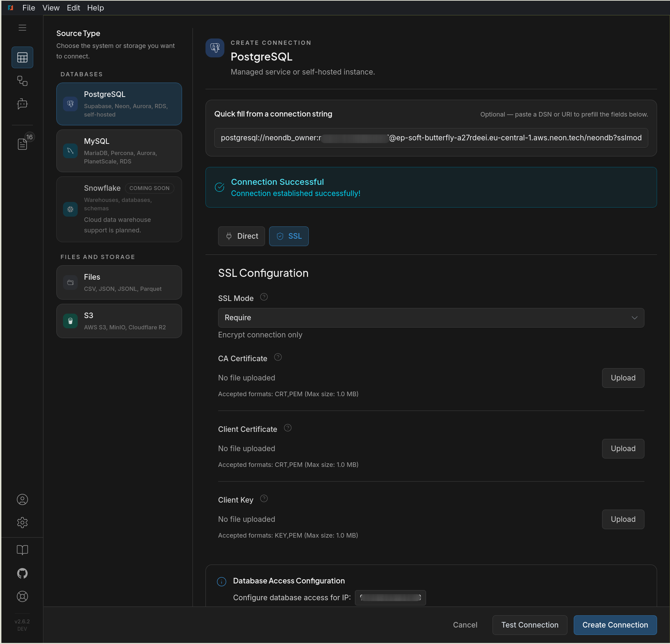This screenshot has height=644, width=670.
Task: Open the connected nodes sidebar icon
Action: point(22,81)
